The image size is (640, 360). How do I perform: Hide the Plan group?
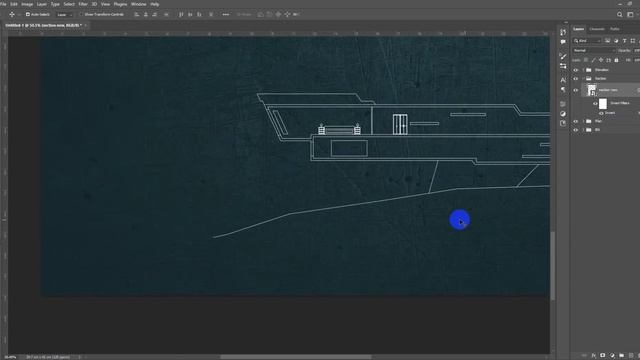point(576,121)
